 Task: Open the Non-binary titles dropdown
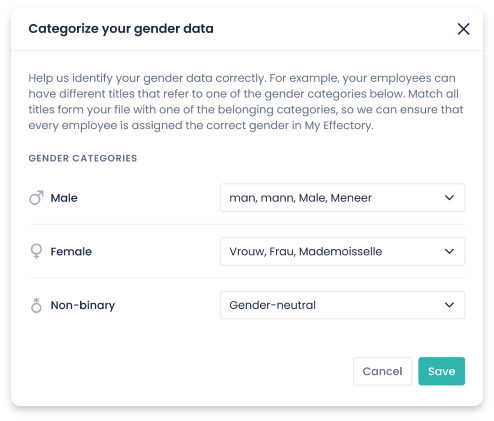pos(342,305)
